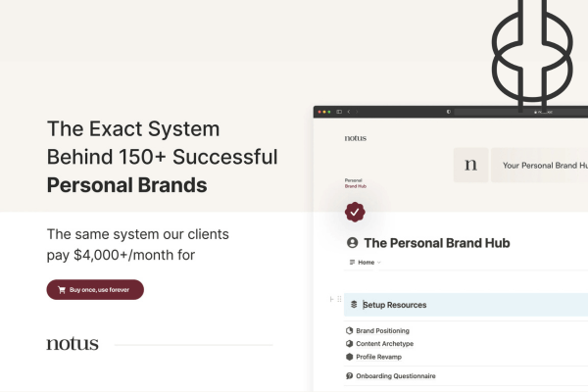
Task: Click the maroon verified checkmark badge
Action: (x=355, y=213)
